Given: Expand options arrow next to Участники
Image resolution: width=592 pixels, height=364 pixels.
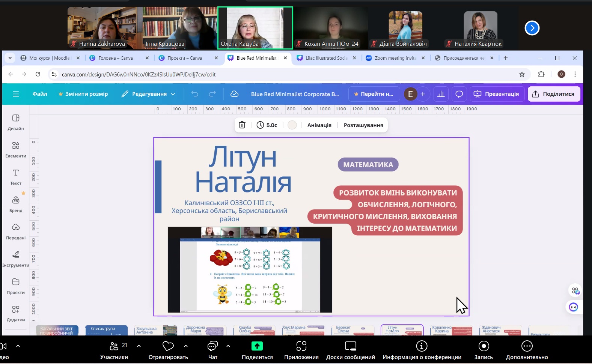Looking at the screenshot, I should pyautogui.click(x=139, y=346).
